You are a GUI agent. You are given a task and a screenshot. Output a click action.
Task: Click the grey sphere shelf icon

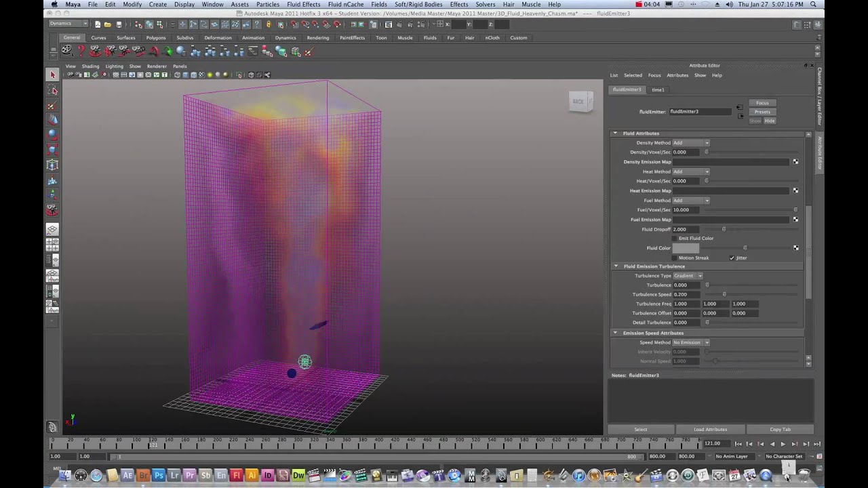181,52
